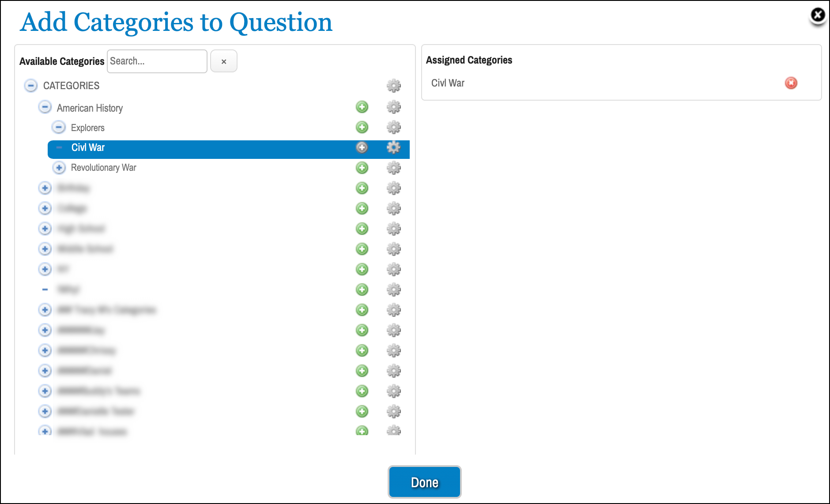Screen dimensions: 830x504
Task: Collapse the CATEGORIES root node
Action: coord(31,86)
